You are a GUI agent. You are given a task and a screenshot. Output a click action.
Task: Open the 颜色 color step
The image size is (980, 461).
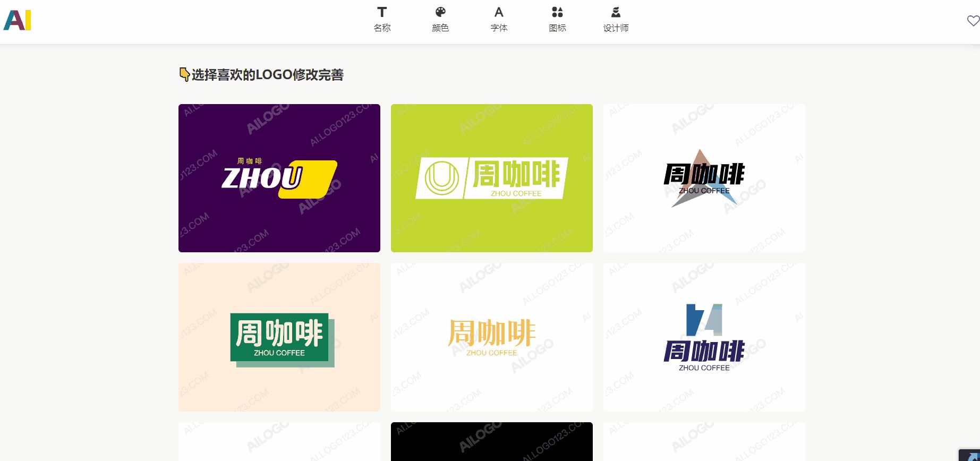click(x=440, y=20)
